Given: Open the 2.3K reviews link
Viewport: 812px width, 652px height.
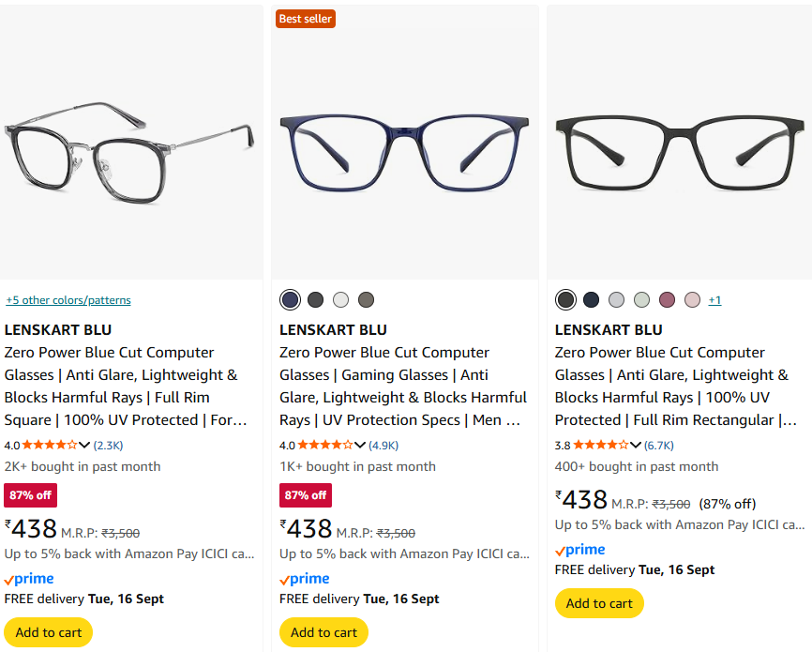Looking at the screenshot, I should point(108,446).
